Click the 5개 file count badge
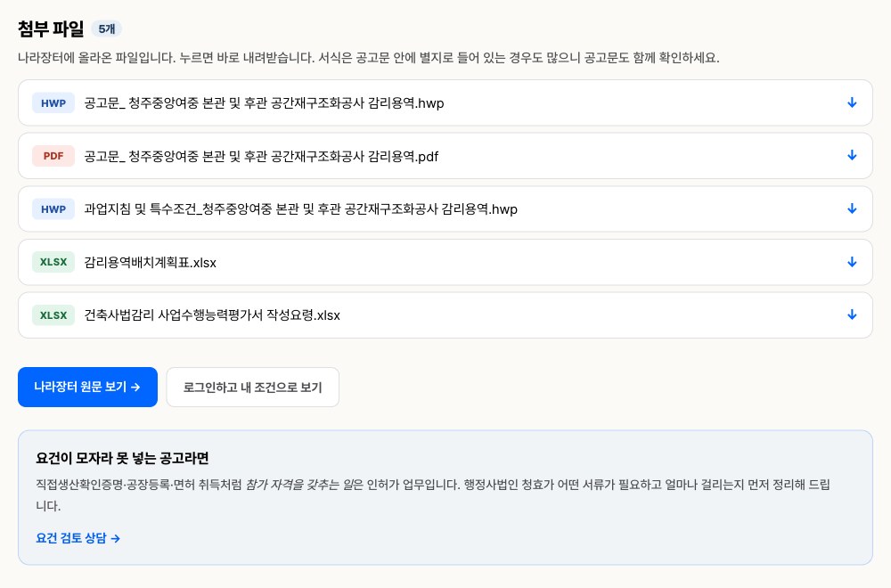This screenshot has width=891, height=588. click(x=107, y=29)
